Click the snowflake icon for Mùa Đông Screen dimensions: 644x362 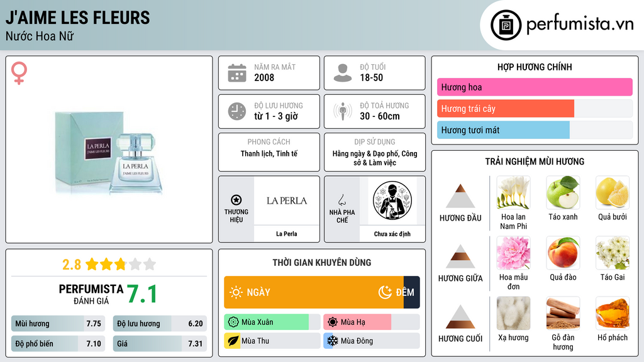333,341
